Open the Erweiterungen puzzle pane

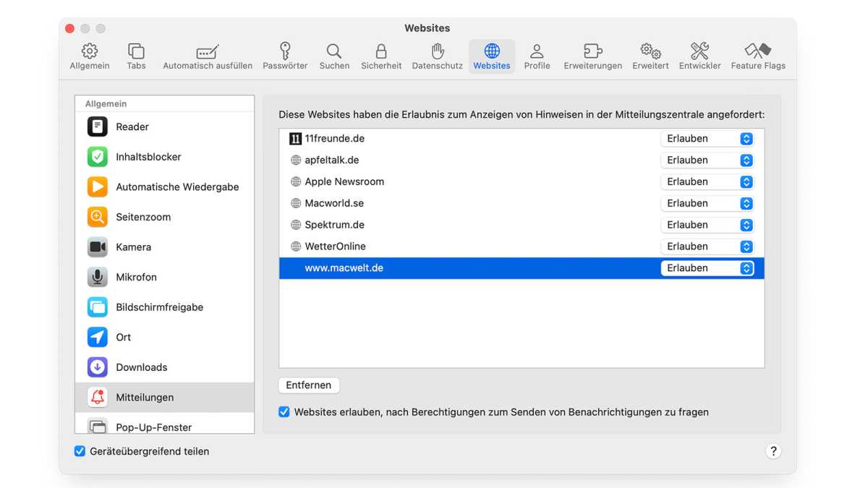(593, 56)
